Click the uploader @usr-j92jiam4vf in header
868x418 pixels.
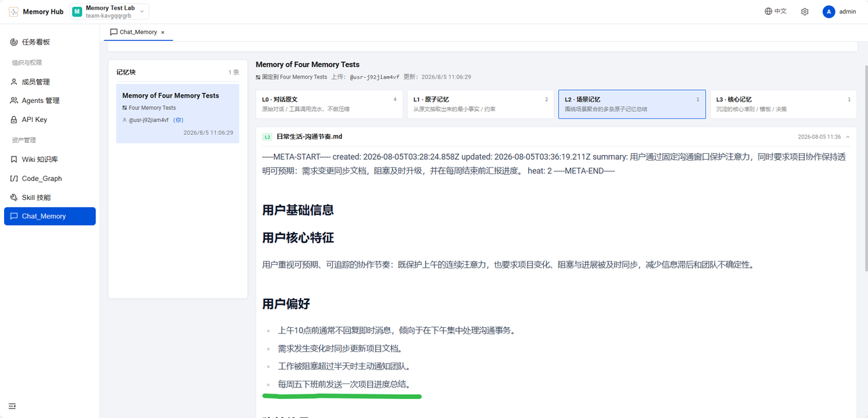pyautogui.click(x=374, y=77)
